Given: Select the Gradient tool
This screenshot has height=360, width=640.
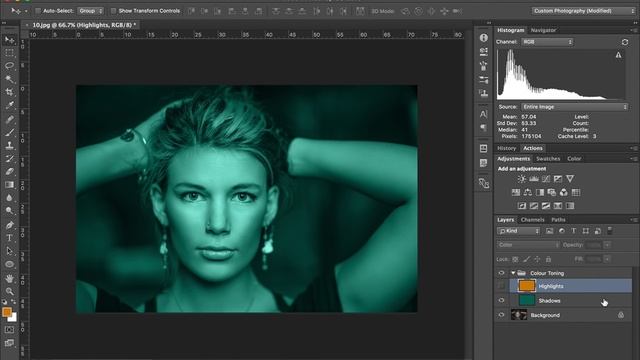Looking at the screenshot, I should 9,184.
